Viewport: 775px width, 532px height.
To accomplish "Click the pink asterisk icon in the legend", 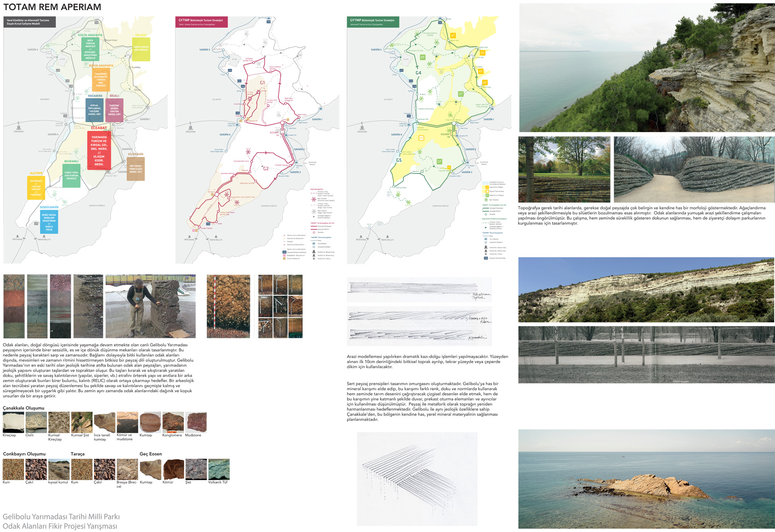I will pos(313,199).
